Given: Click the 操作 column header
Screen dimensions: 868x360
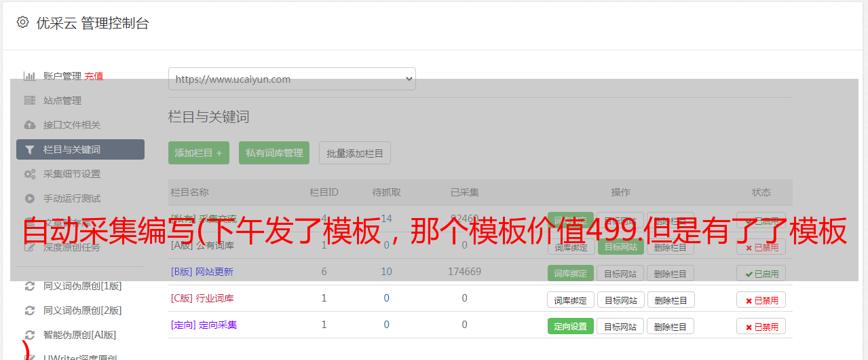Looking at the screenshot, I should (620, 192).
